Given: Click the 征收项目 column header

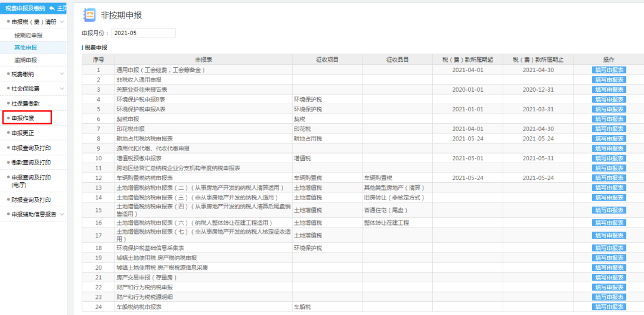Looking at the screenshot, I should (x=327, y=60).
